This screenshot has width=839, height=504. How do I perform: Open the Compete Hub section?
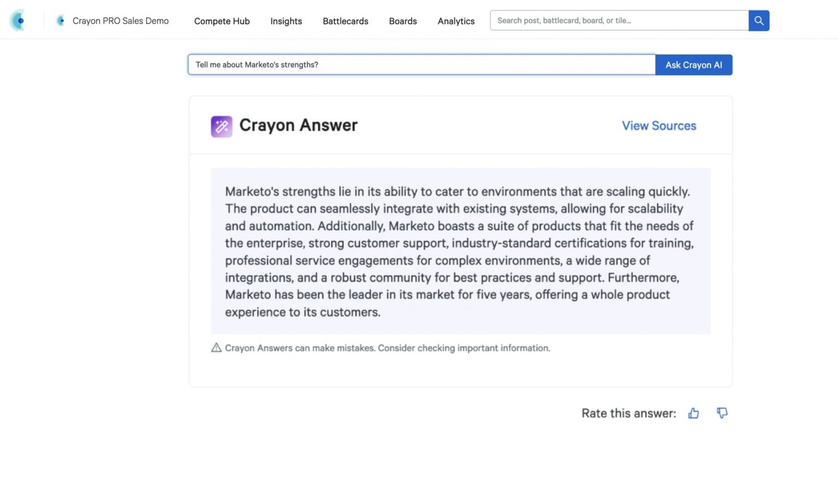point(222,21)
